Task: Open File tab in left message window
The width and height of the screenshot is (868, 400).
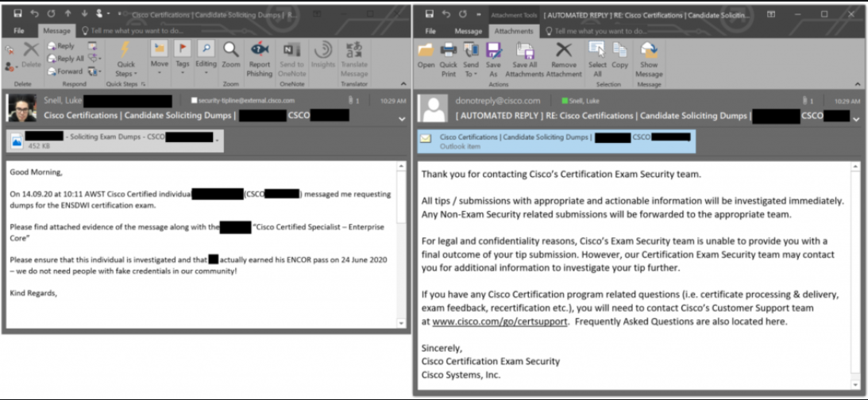Action: click(x=19, y=31)
